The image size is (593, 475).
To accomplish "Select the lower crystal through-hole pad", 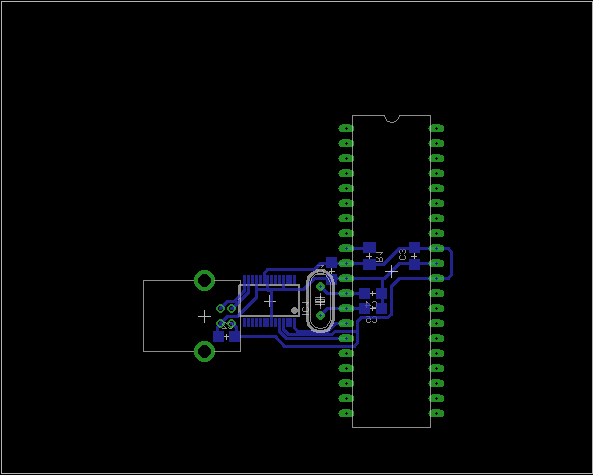I will [x=320, y=315].
